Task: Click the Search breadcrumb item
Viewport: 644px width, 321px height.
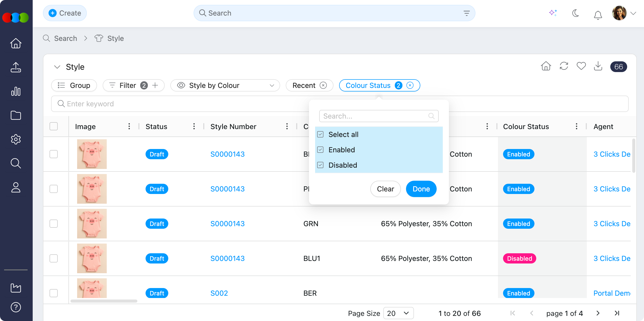Action: tap(65, 38)
